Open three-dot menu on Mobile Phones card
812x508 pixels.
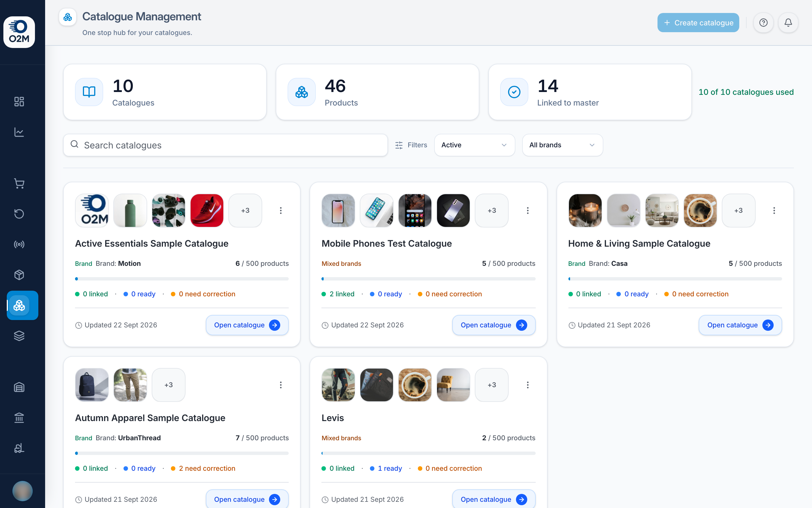[x=528, y=210]
